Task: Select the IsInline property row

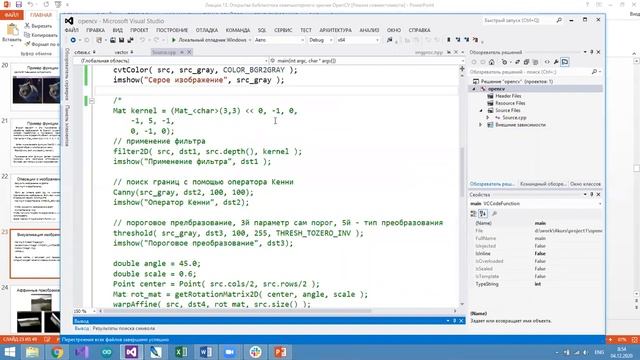Action: point(536,253)
